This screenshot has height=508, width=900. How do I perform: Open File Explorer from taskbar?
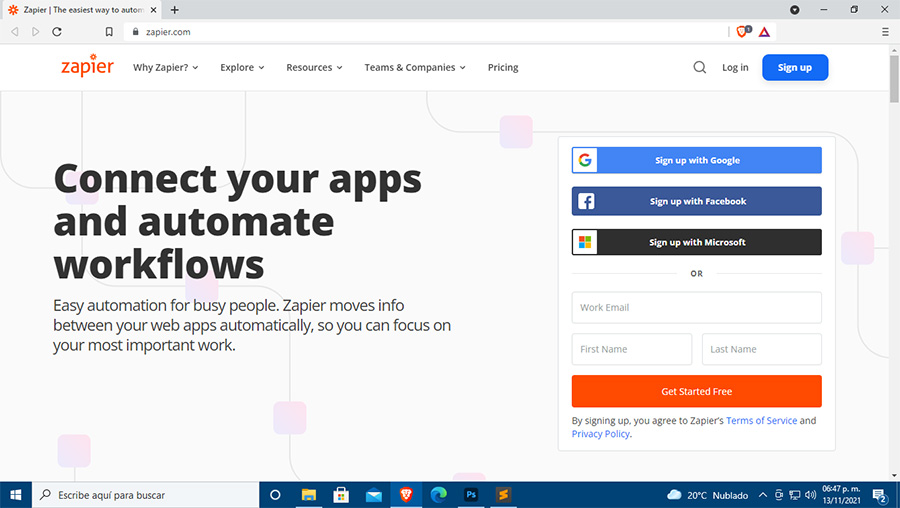coord(309,495)
